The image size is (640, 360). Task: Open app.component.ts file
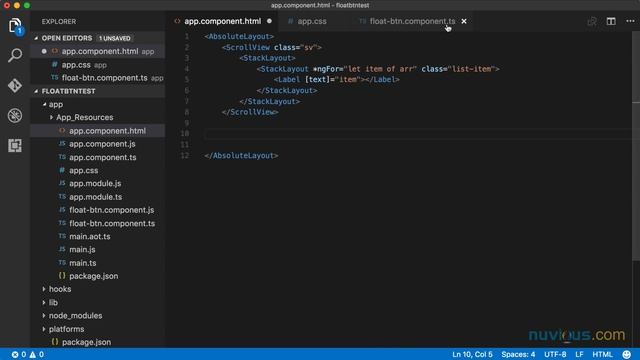click(x=98, y=157)
